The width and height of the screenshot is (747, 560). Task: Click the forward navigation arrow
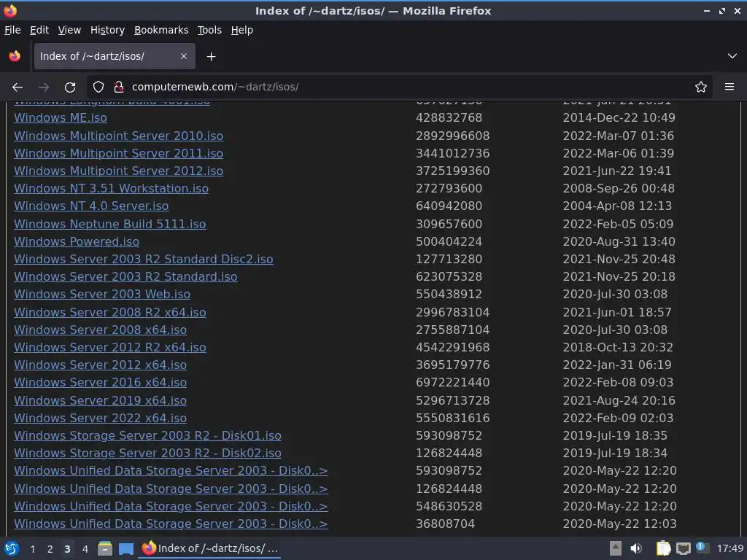[x=43, y=87]
